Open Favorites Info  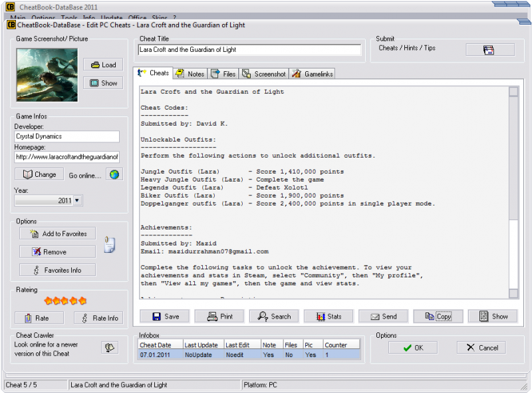click(58, 271)
